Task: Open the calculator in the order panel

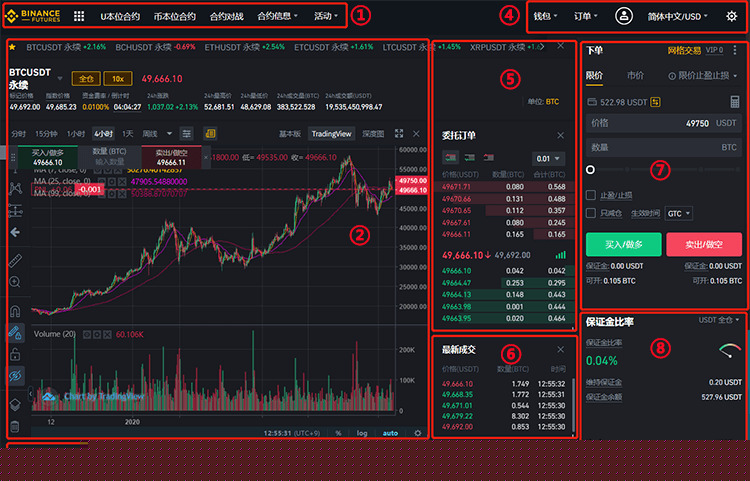Action: 735,101
